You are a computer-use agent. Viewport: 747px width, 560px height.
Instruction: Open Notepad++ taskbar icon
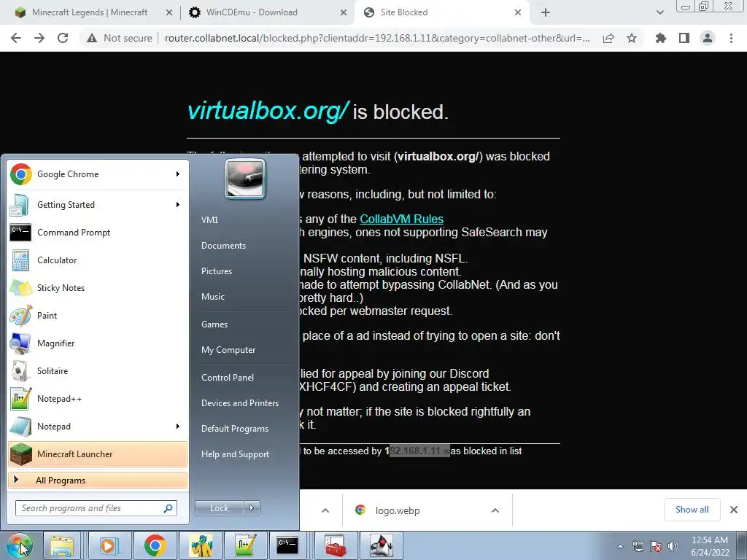[x=246, y=545]
